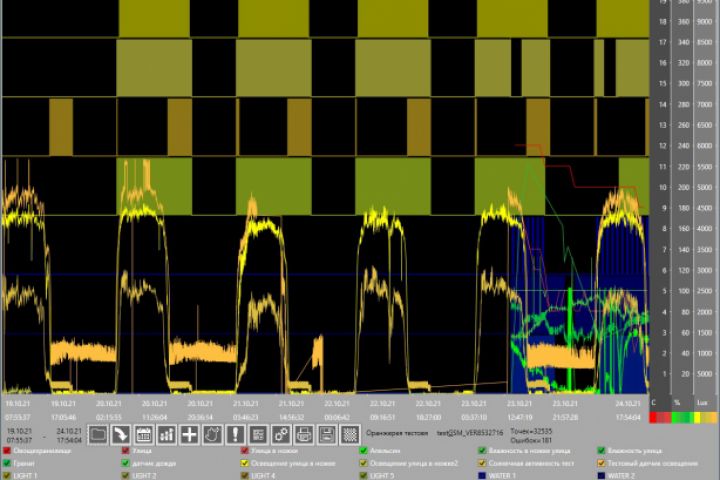Toggle the LIGHT 5 checkbox
Image resolution: width=720 pixels, height=480 pixels.
[363, 476]
